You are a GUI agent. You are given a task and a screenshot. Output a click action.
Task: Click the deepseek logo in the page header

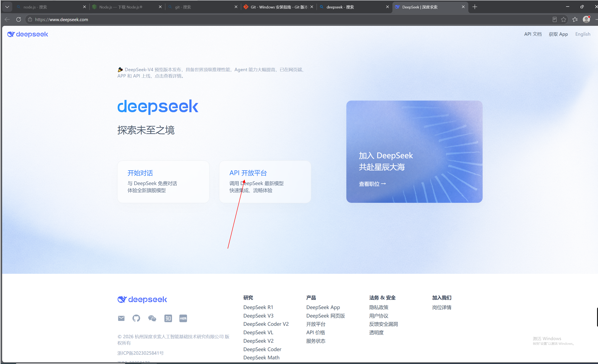(x=28, y=34)
